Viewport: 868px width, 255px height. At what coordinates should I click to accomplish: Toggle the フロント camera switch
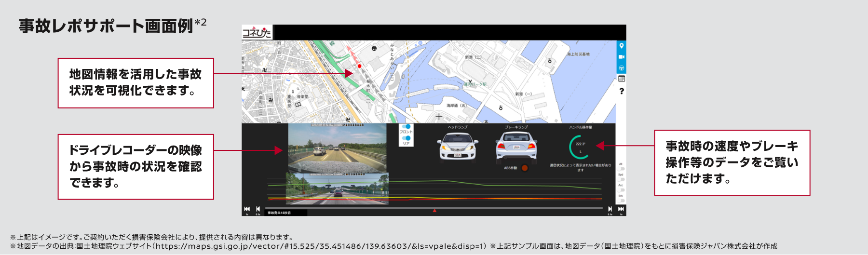click(x=406, y=127)
